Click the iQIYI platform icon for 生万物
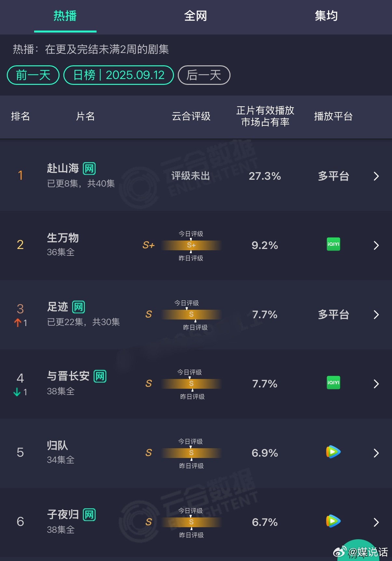 (333, 244)
